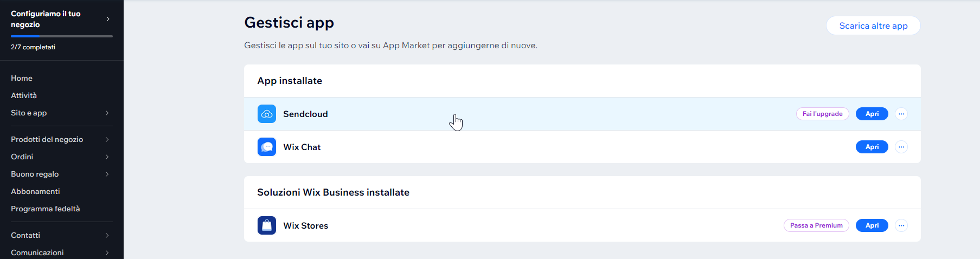The image size is (980, 259).
Task: Click Fai l'upgrade for Sendcloud
Action: (822, 114)
